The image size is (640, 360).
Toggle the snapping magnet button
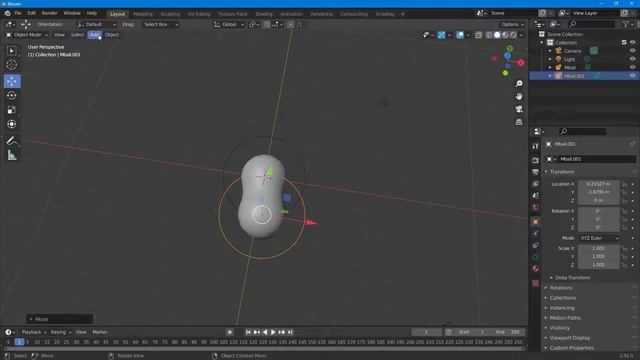(x=267, y=25)
